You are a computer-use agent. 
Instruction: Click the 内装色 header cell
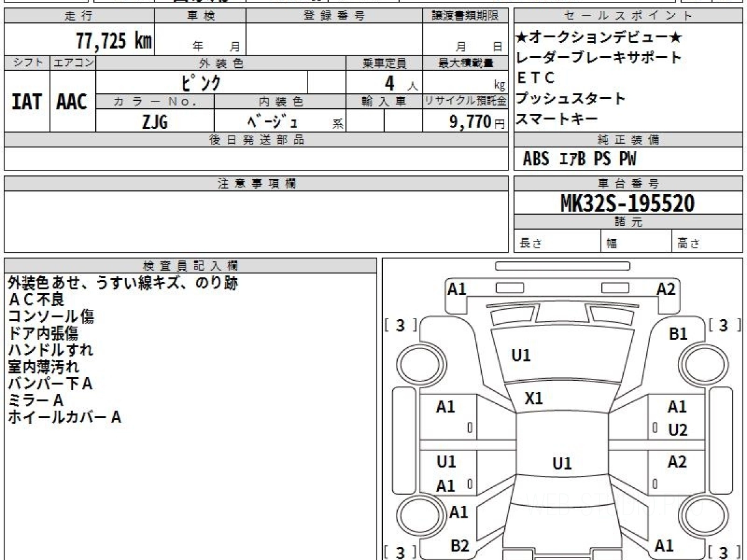pyautogui.click(x=280, y=101)
